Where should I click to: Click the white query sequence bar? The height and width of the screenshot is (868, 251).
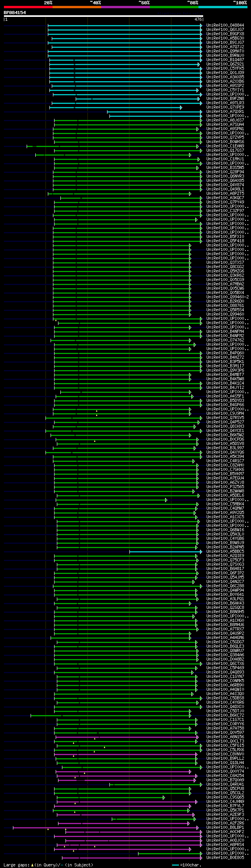pyautogui.click(x=104, y=16)
